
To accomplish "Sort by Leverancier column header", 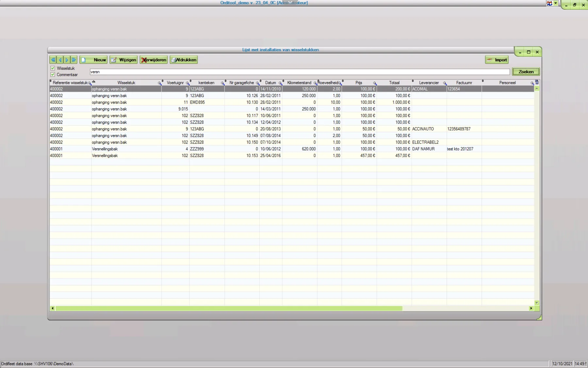I will (x=429, y=83).
